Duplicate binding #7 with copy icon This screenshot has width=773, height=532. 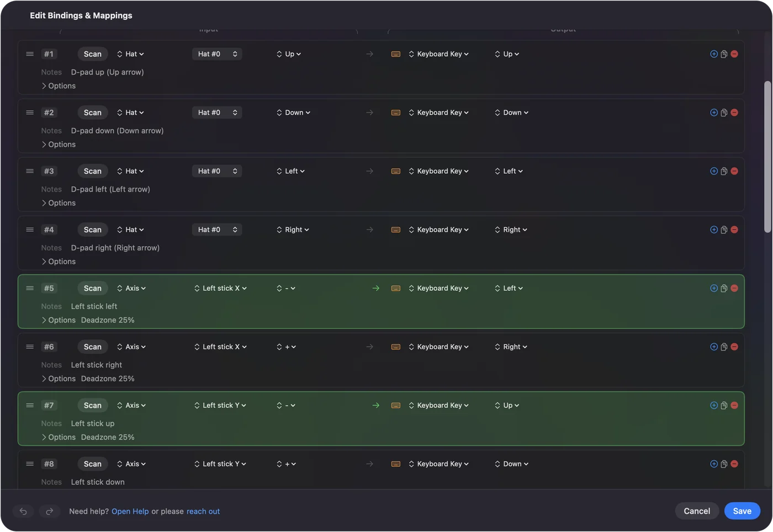[x=724, y=405]
